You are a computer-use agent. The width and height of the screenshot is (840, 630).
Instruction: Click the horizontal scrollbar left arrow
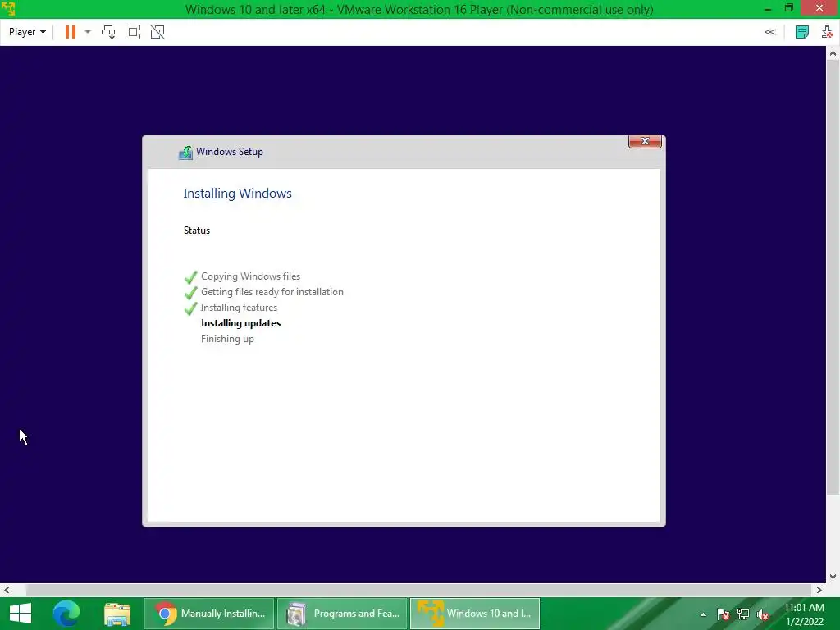(7, 590)
